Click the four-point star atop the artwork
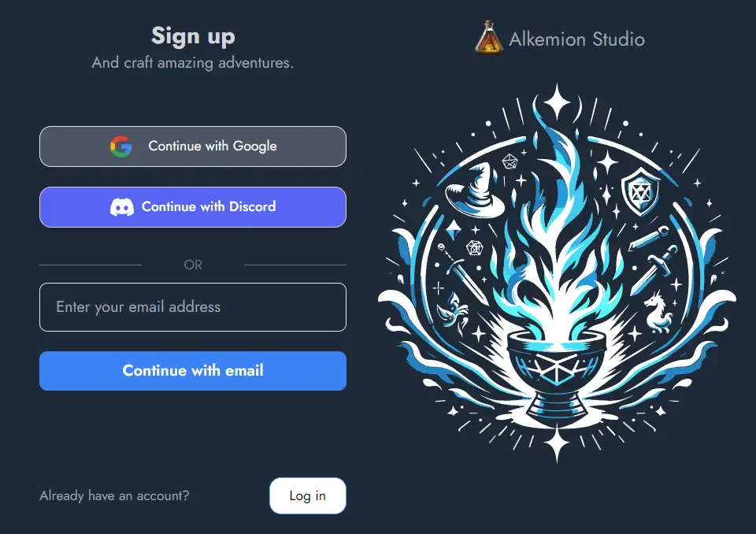Image resolution: width=756 pixels, height=534 pixels. (x=558, y=102)
